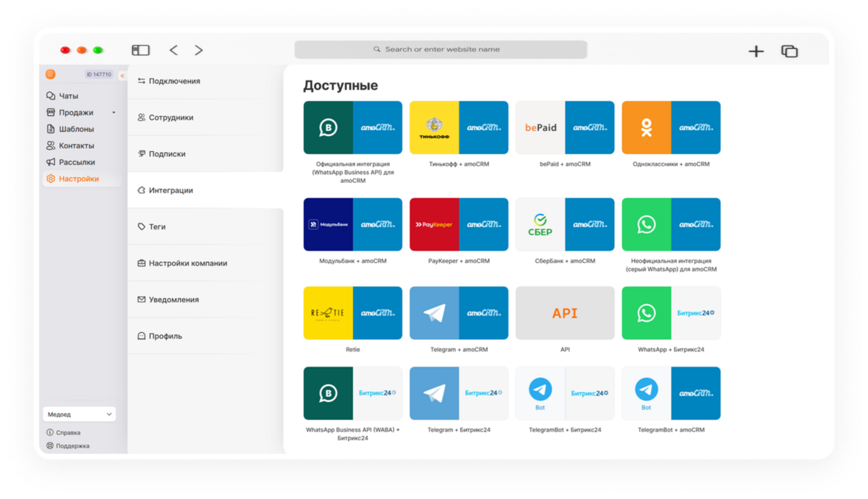Open the Медоед account dropdown
The width and height of the screenshot is (868, 499).
[80, 414]
